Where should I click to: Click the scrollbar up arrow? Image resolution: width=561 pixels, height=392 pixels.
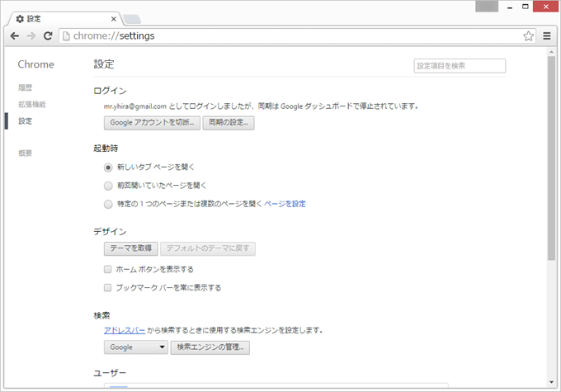click(x=551, y=52)
